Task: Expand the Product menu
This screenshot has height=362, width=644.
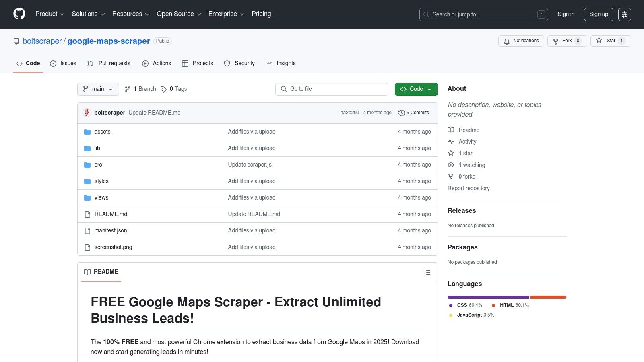Action: click(50, 14)
